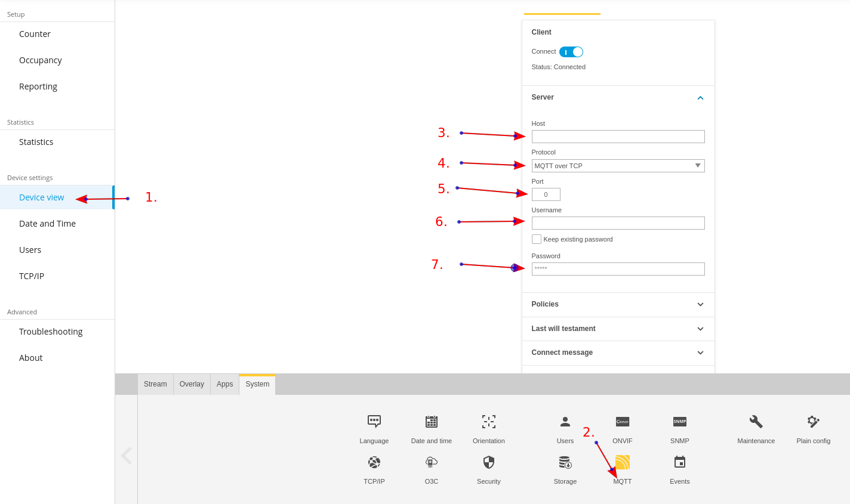
Task: Open the SNMP settings icon
Action: 680,422
